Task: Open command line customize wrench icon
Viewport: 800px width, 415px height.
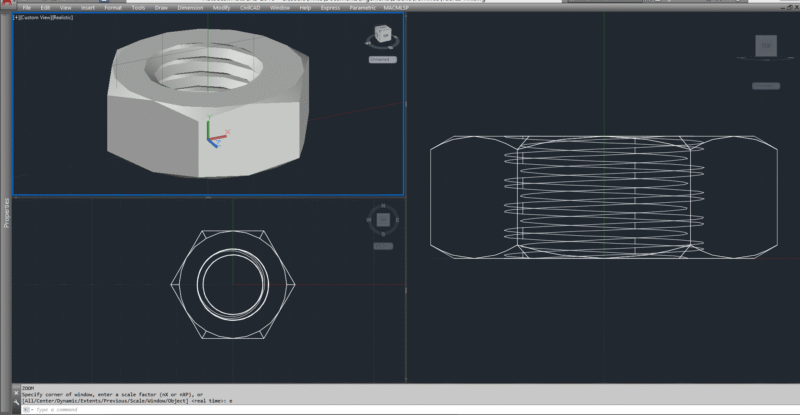Action: tap(16, 402)
